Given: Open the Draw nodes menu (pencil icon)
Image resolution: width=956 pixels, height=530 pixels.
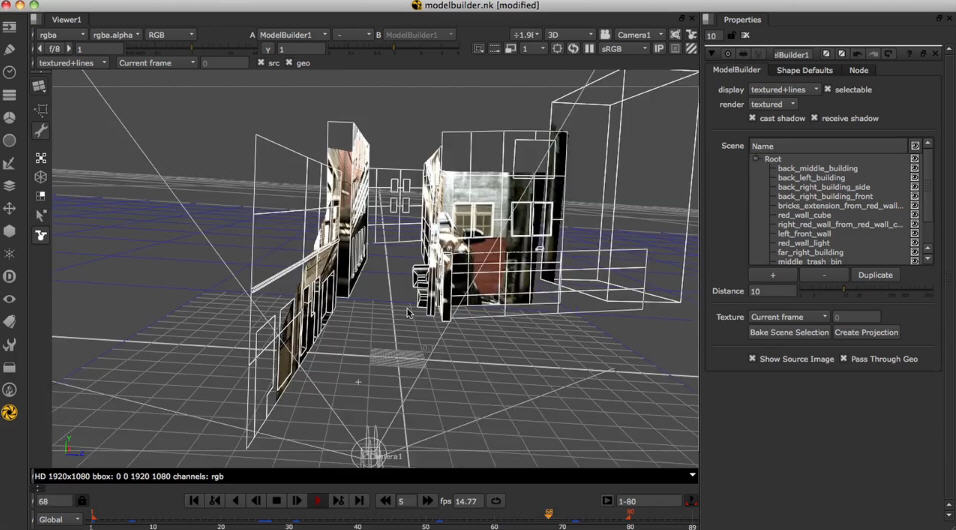Looking at the screenshot, I should [x=10, y=49].
